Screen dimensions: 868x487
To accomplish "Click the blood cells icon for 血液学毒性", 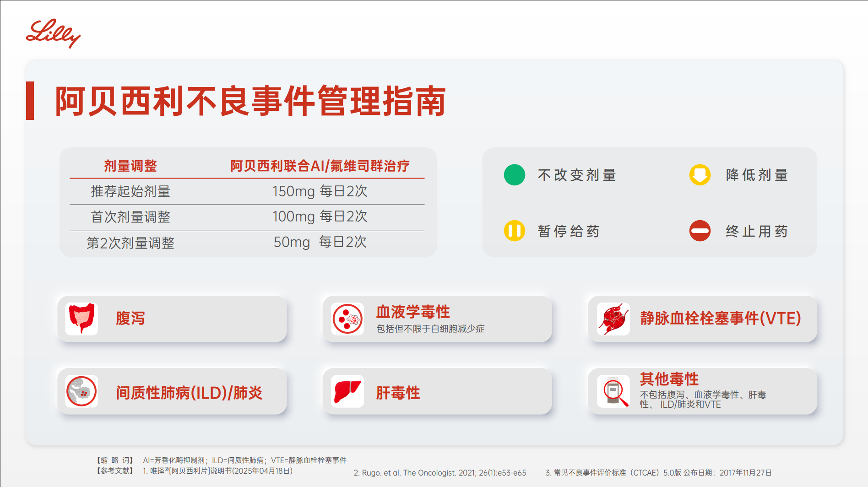I will coord(348,319).
